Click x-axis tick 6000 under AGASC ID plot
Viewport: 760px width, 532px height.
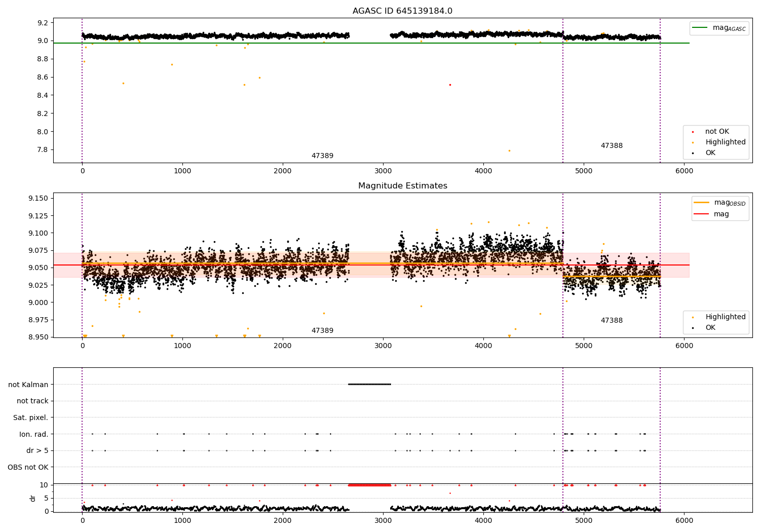[684, 171]
